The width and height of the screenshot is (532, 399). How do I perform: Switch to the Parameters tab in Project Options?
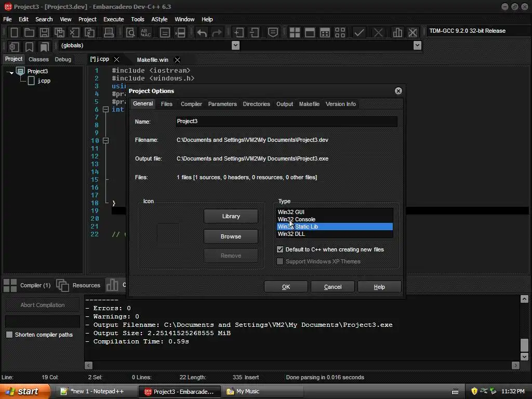(222, 104)
